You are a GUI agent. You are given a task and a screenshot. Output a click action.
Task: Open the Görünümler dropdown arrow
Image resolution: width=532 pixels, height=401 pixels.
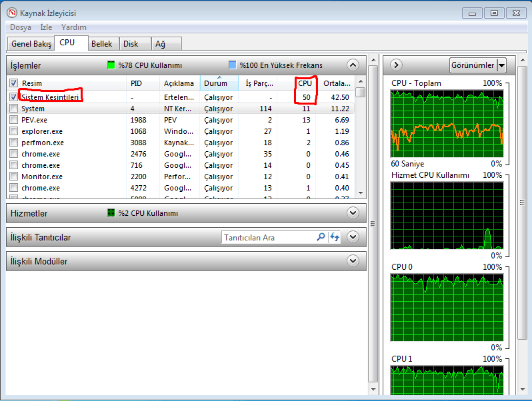tap(501, 65)
